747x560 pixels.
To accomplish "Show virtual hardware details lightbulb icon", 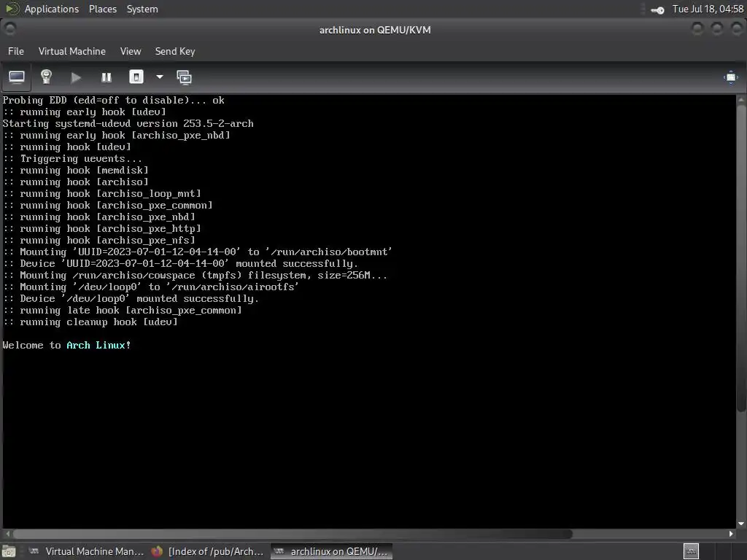I will click(x=46, y=77).
